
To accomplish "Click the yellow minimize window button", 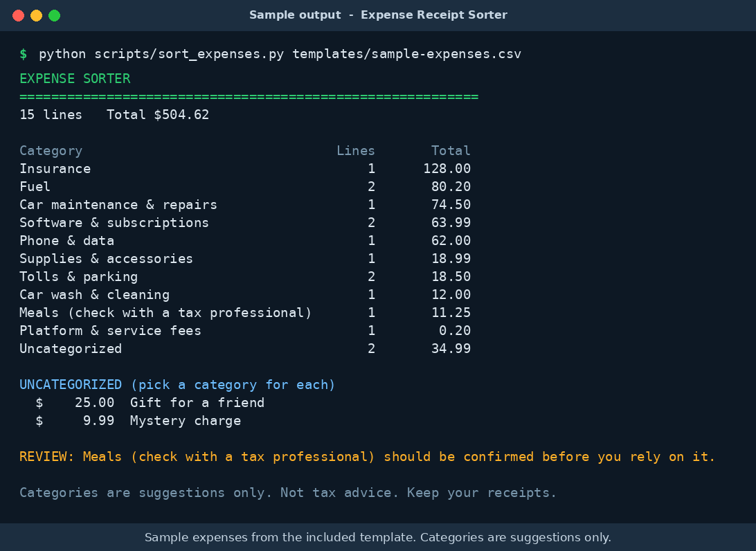I will (36, 15).
